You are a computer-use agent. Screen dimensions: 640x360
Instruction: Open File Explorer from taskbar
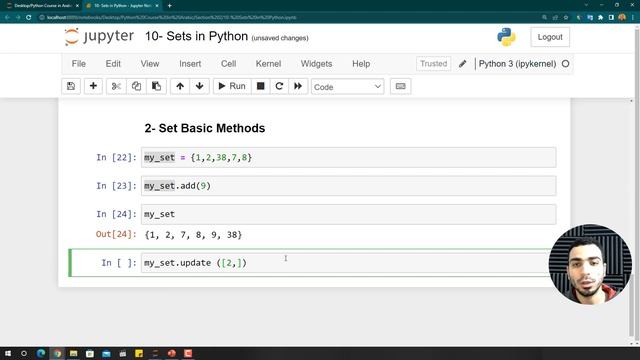tap(73, 353)
